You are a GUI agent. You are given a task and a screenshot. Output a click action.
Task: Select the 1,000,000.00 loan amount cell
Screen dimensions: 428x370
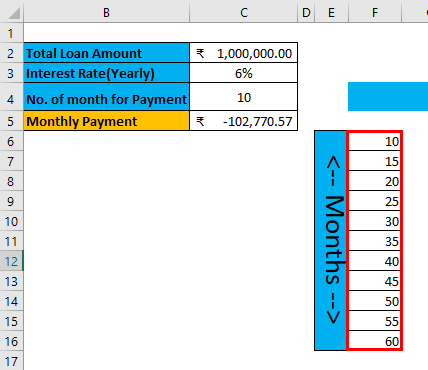[x=244, y=53]
